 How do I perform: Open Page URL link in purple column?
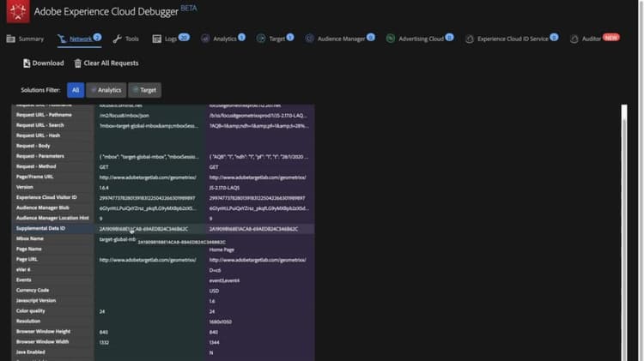point(258,260)
